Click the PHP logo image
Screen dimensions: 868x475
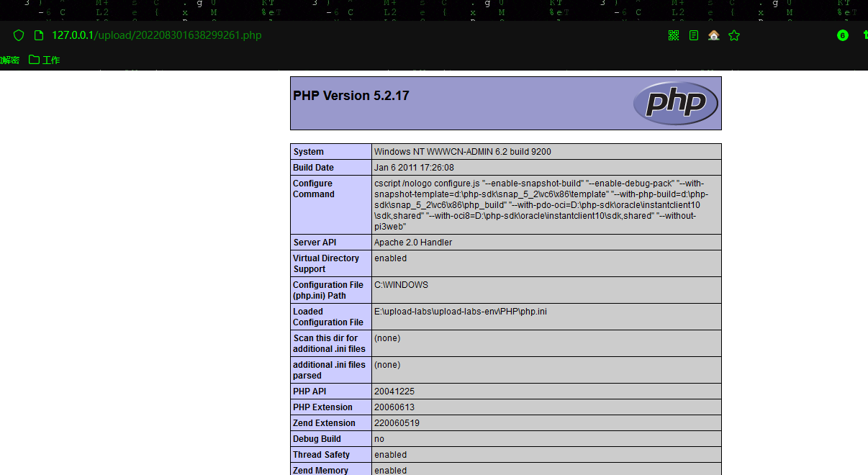coord(676,103)
